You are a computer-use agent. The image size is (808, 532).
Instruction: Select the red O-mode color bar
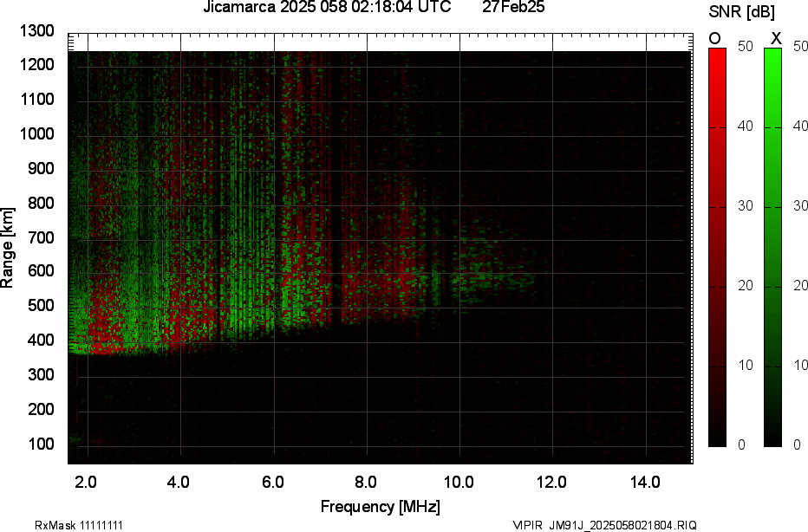(717, 247)
